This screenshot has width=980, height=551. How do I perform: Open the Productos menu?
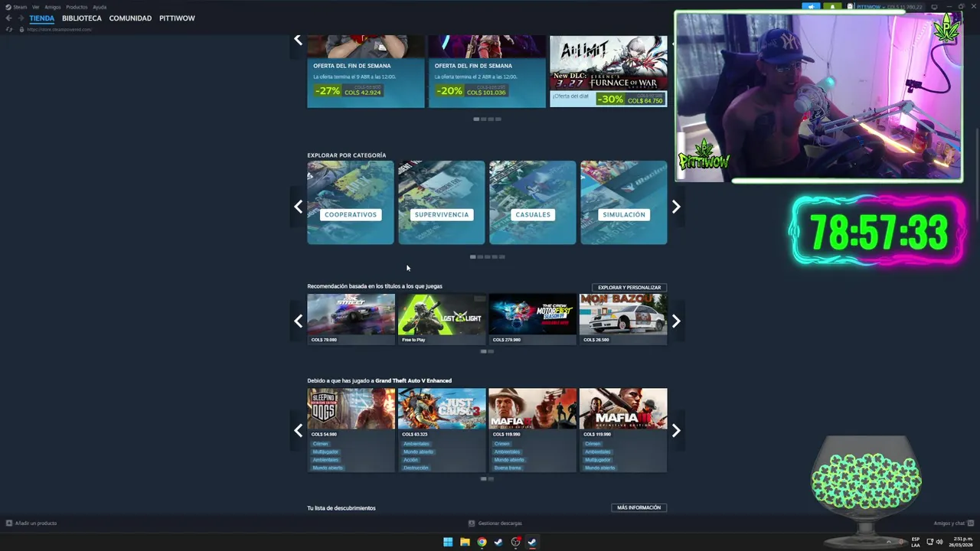point(77,7)
